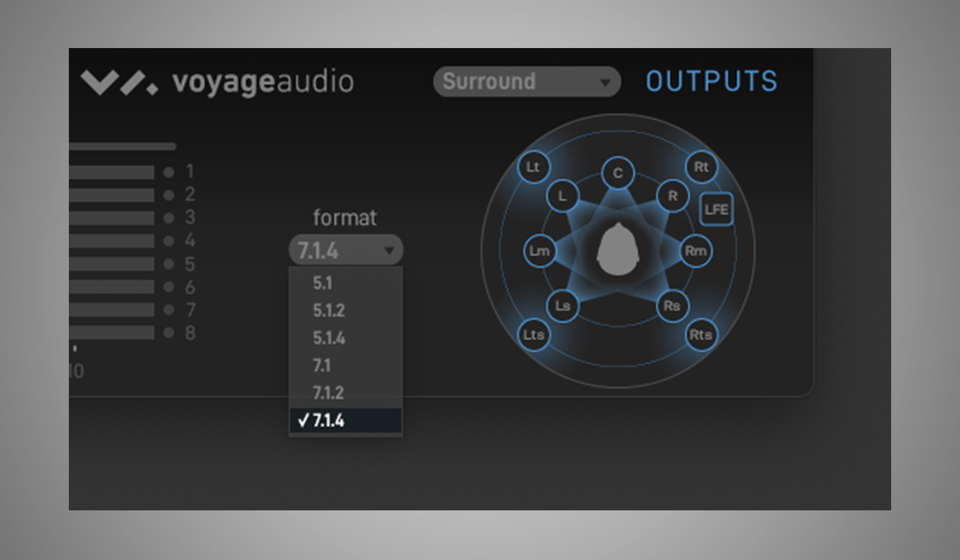
Task: Toggle the LFE channel box
Action: click(716, 210)
